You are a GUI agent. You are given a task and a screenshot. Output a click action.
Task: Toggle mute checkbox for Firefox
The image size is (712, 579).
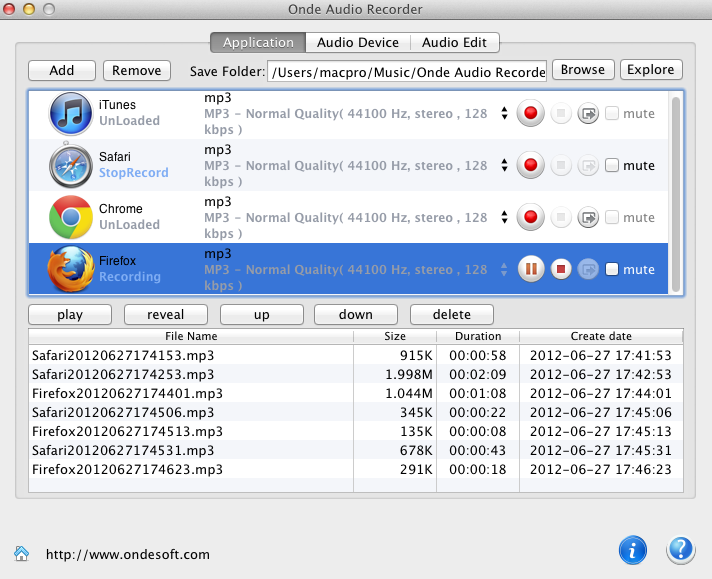click(x=612, y=269)
